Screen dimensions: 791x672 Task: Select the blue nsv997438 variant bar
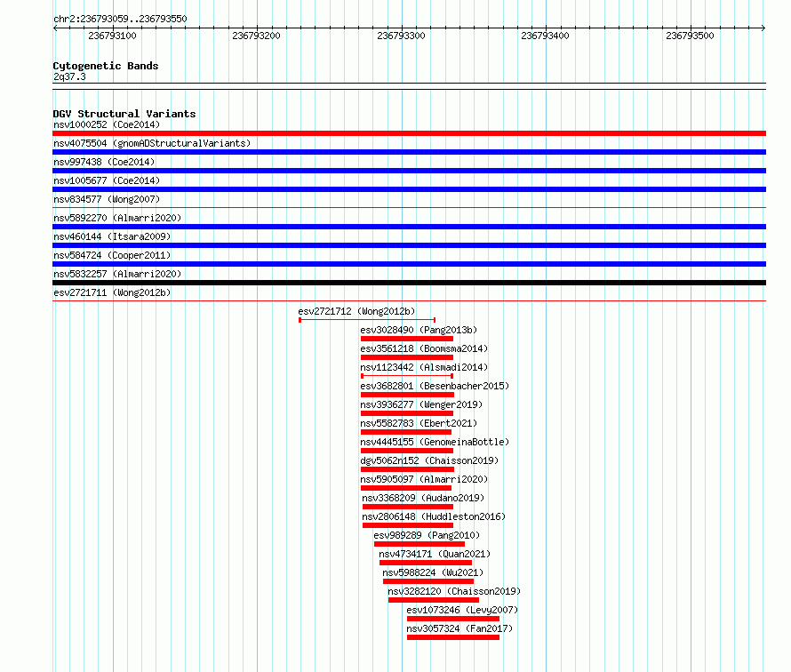pos(409,171)
